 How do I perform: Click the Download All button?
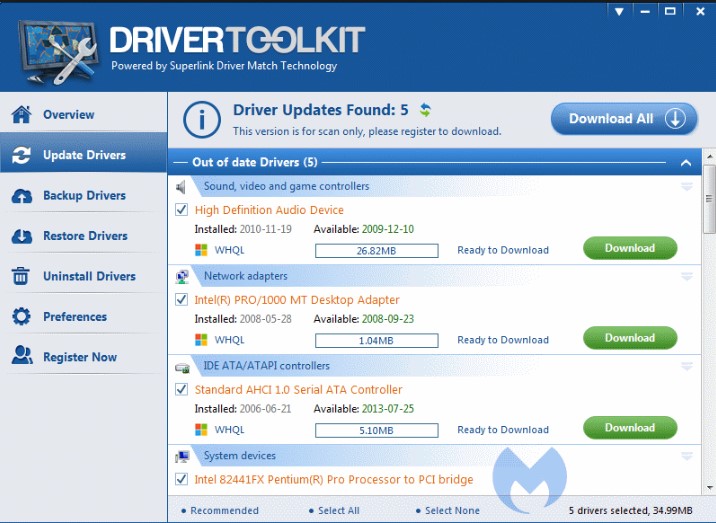point(624,119)
